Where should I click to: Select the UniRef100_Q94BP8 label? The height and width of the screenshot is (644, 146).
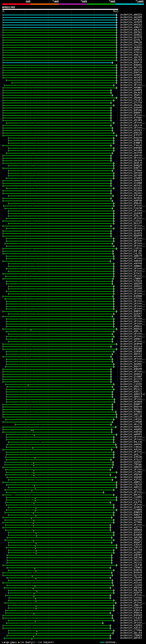click(131, 90)
